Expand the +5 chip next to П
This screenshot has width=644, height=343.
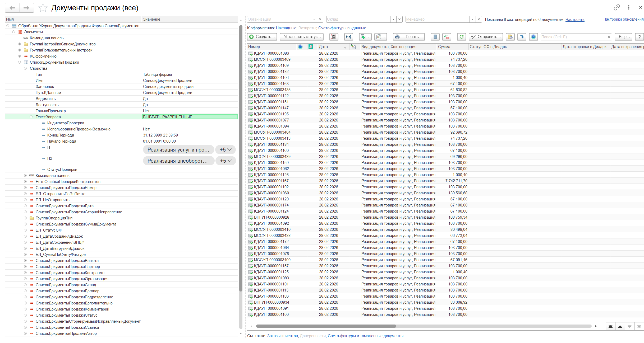pyautogui.click(x=226, y=150)
